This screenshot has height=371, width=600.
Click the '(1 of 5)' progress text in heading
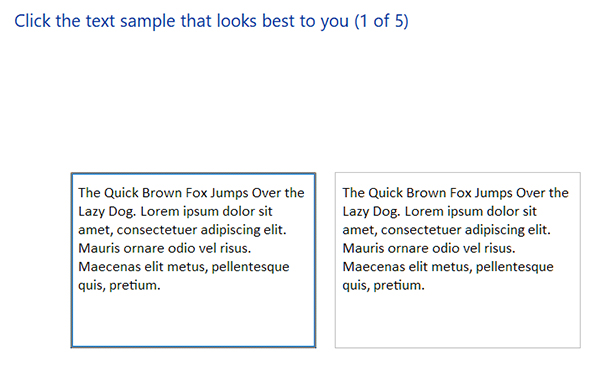382,21
